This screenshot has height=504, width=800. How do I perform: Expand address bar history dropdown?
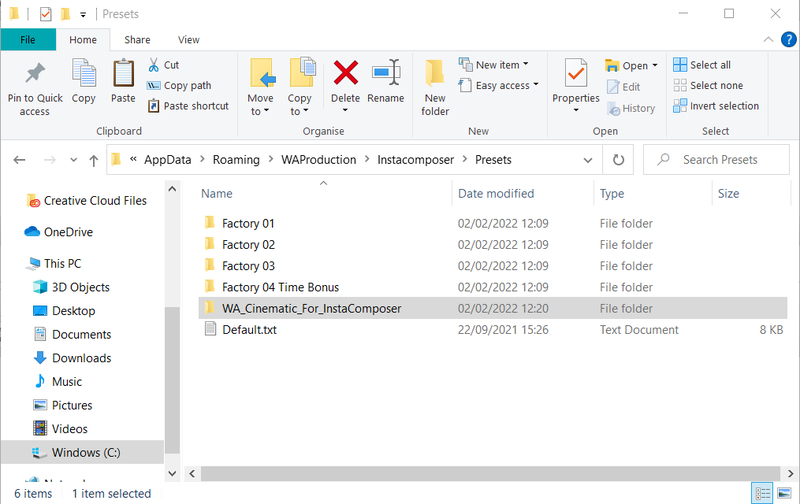pyautogui.click(x=588, y=160)
